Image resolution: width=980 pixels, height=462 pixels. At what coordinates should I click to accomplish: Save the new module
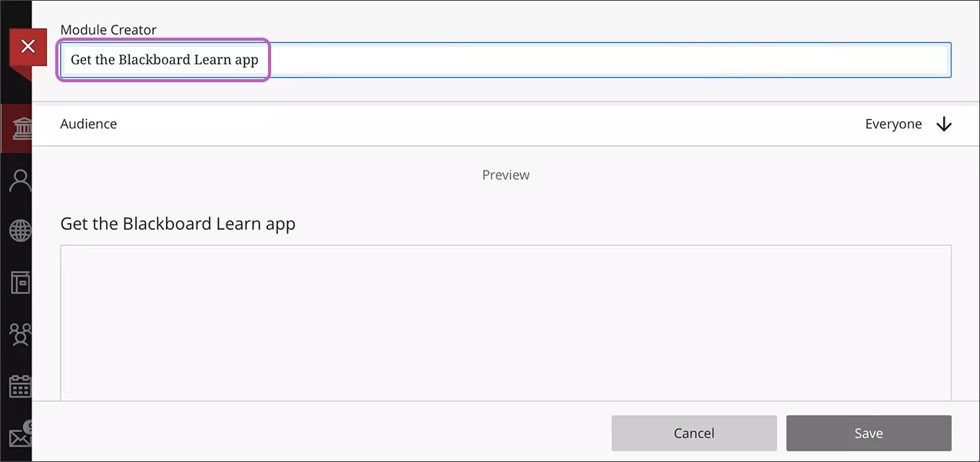868,433
